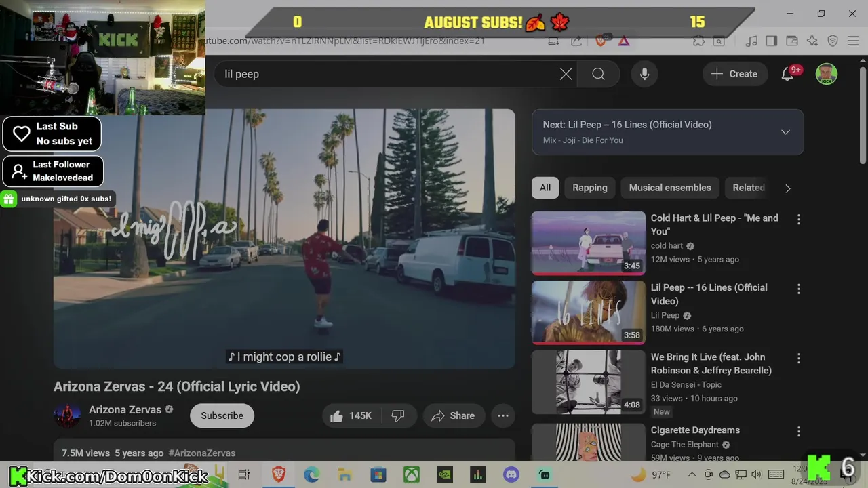Open the NVIDIA app from taskbar
This screenshot has height=488, width=868.
tap(444, 474)
